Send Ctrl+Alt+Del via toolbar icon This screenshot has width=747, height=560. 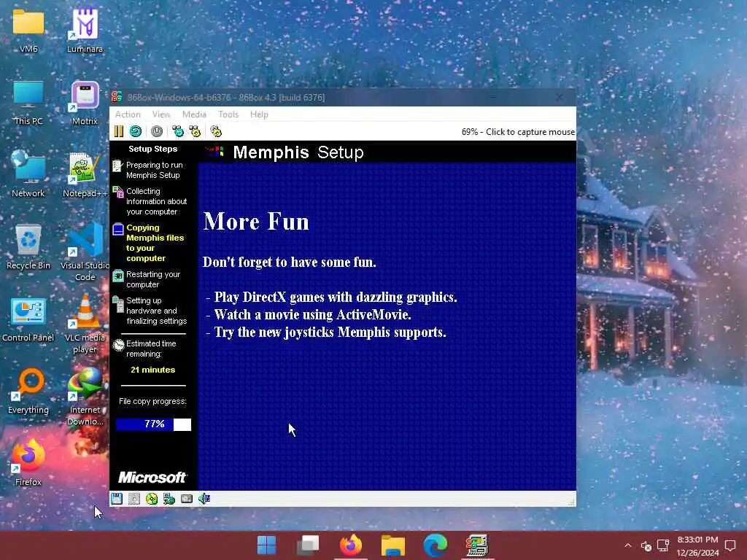(x=178, y=131)
